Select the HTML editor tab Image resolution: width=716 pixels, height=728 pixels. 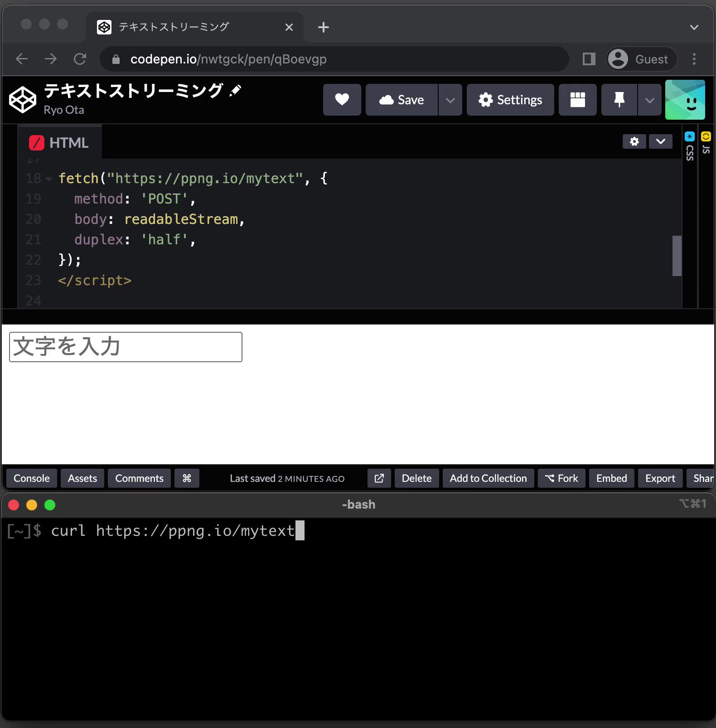click(x=59, y=143)
